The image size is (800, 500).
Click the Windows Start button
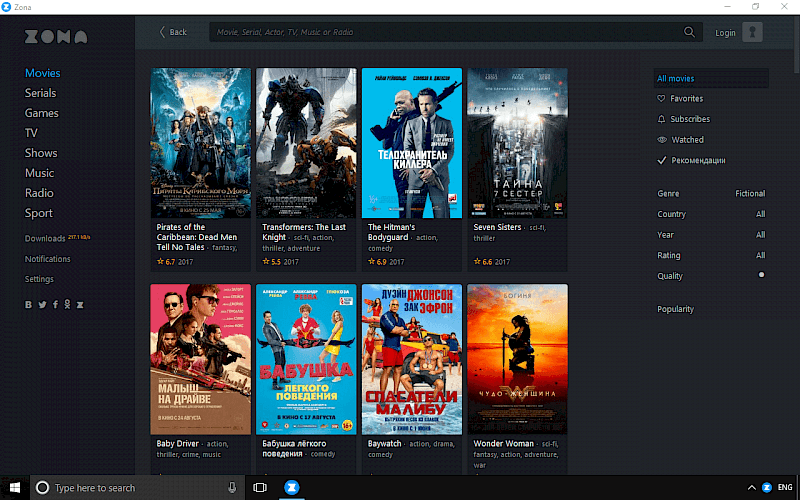(15, 488)
